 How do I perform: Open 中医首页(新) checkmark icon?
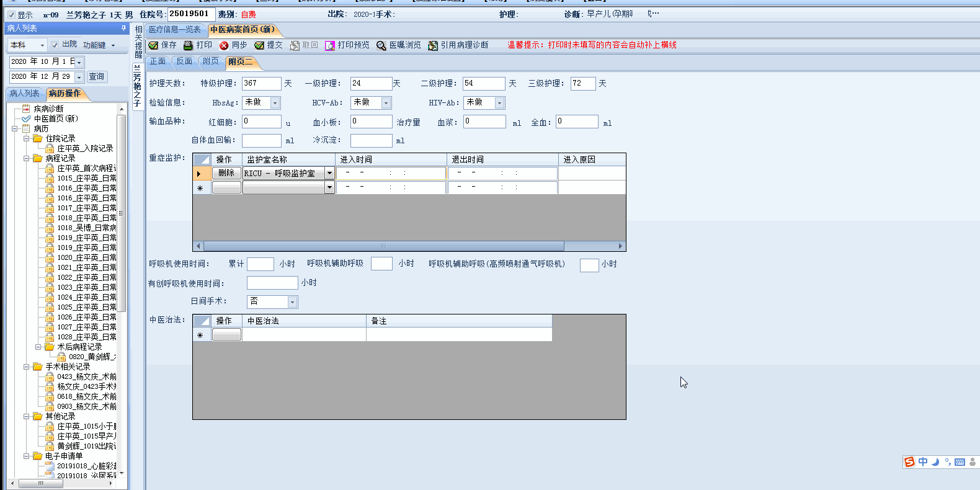tap(26, 118)
